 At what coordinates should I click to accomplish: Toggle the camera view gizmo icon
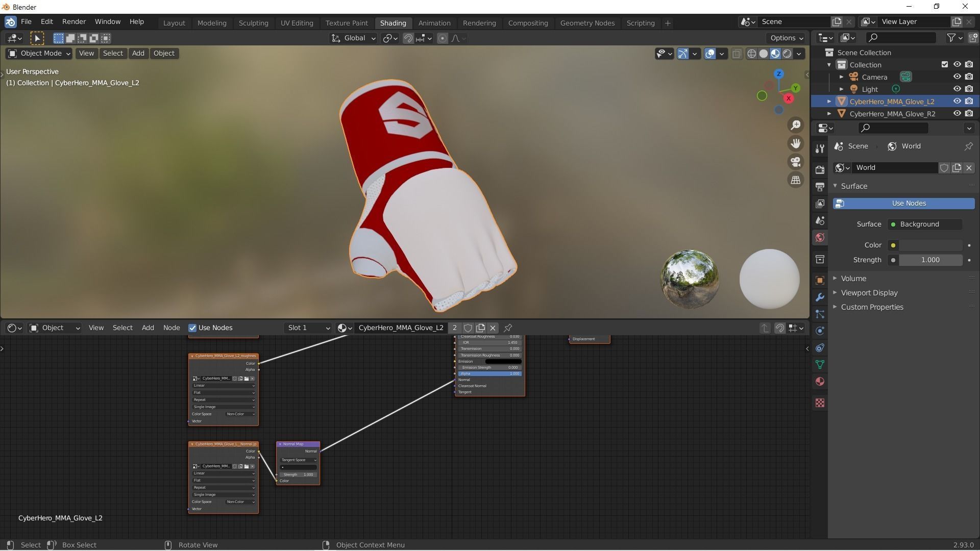[x=795, y=162]
